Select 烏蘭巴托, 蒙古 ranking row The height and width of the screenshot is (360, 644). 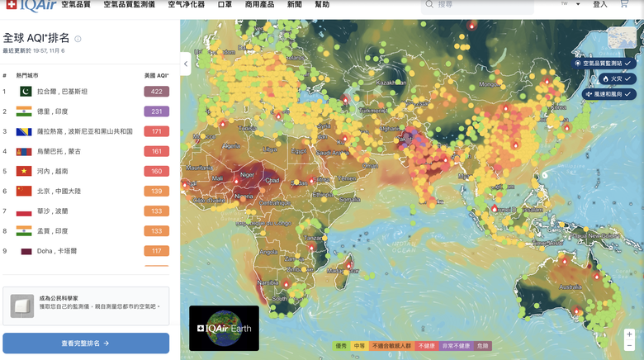[x=86, y=151]
